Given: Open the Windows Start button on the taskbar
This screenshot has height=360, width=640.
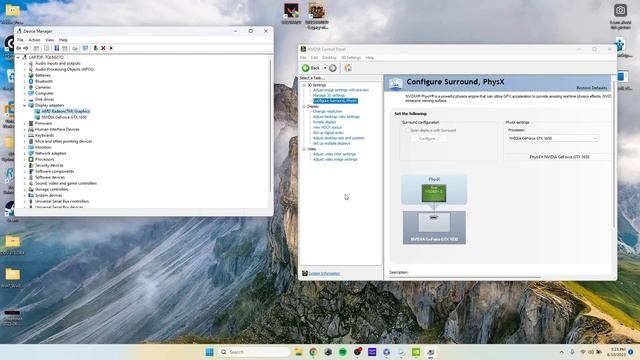Looking at the screenshot, I should pyautogui.click(x=209, y=352).
